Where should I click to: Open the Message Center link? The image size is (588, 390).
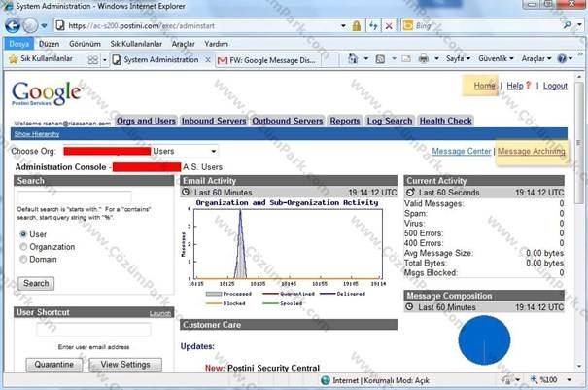[x=462, y=151]
